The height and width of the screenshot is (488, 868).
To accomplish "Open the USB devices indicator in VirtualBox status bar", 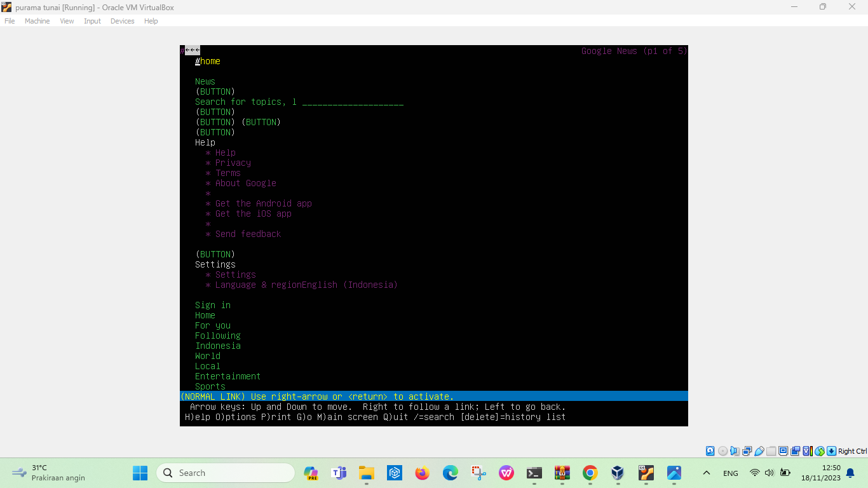I will pyautogui.click(x=759, y=451).
